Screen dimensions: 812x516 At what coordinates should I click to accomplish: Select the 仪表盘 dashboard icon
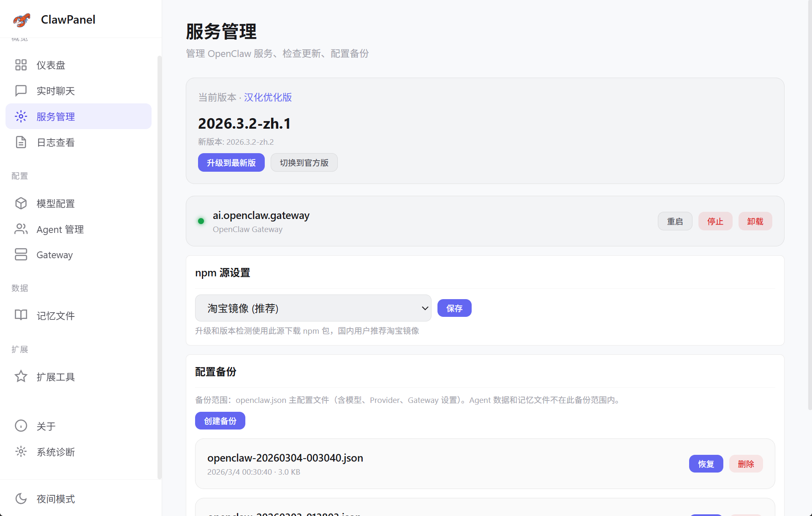[x=21, y=65]
